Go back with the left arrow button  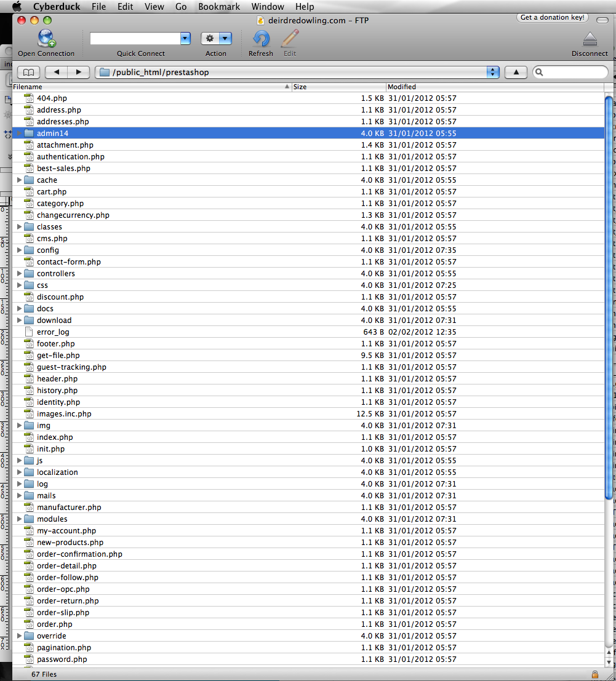[57, 72]
